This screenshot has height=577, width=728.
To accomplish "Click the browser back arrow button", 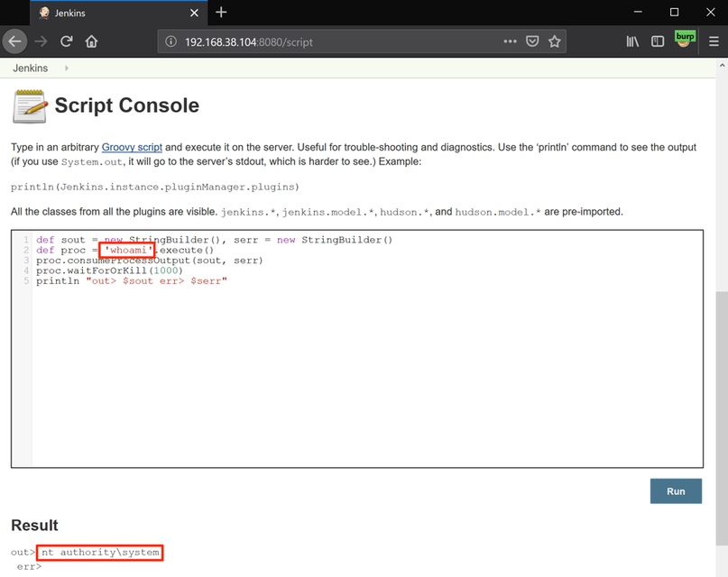I will pos(14,41).
